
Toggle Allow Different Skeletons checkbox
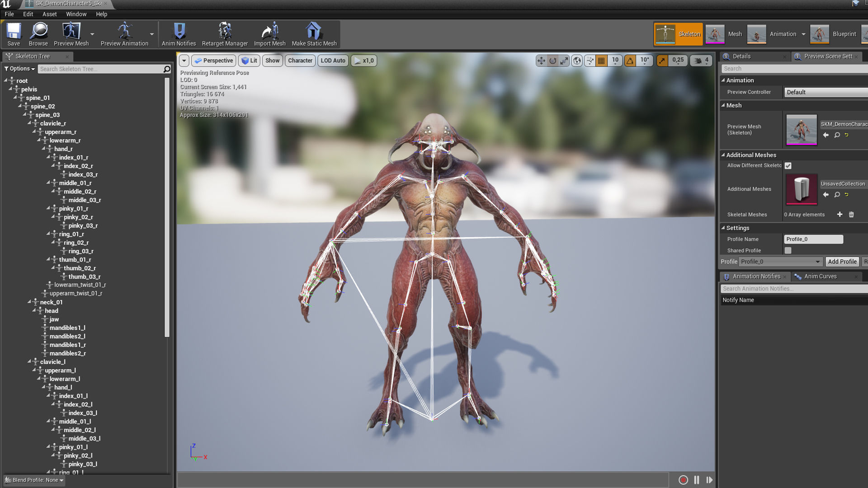click(788, 166)
